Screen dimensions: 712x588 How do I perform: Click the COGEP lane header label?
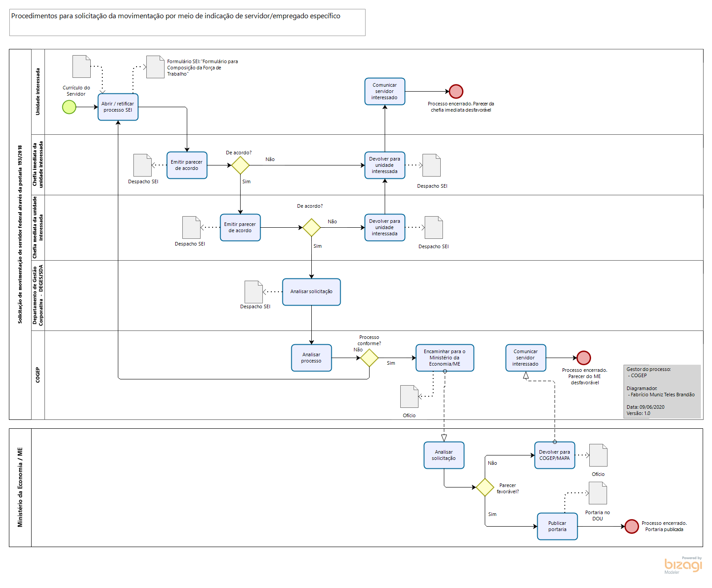[38, 375]
